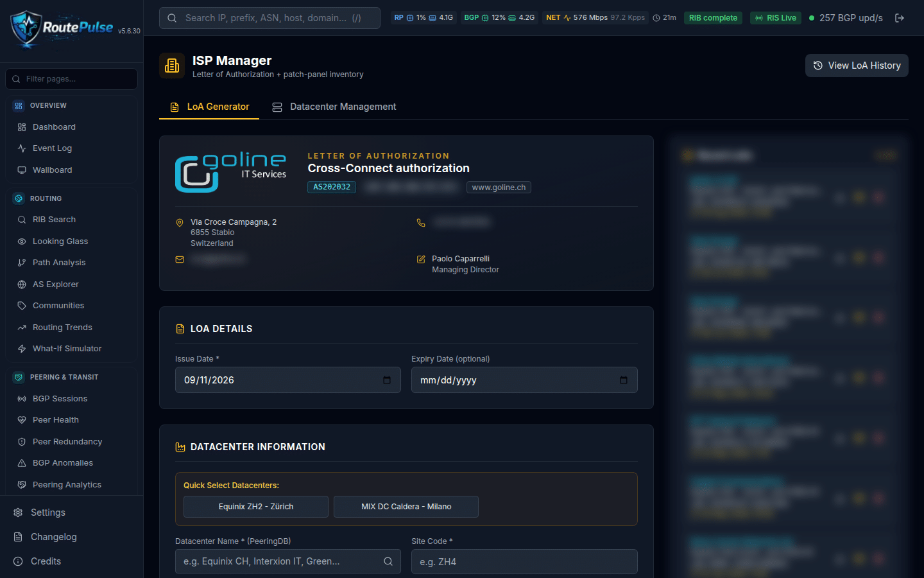Switch to Datacenter Management tab
The image size is (924, 578).
pos(334,107)
